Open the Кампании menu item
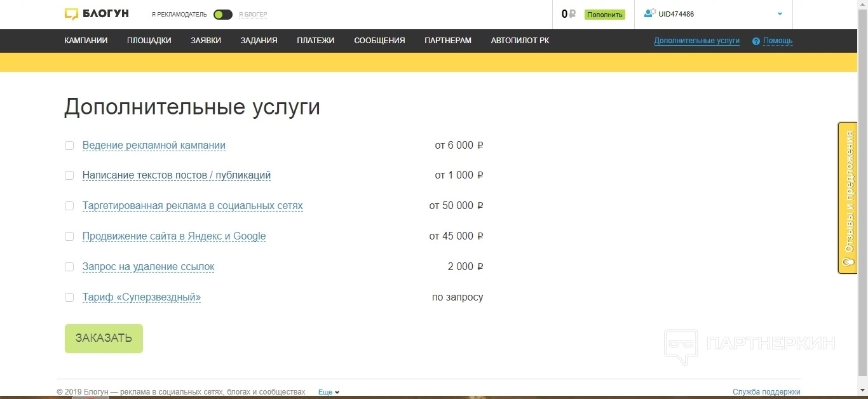The width and height of the screenshot is (868, 399). click(x=86, y=41)
